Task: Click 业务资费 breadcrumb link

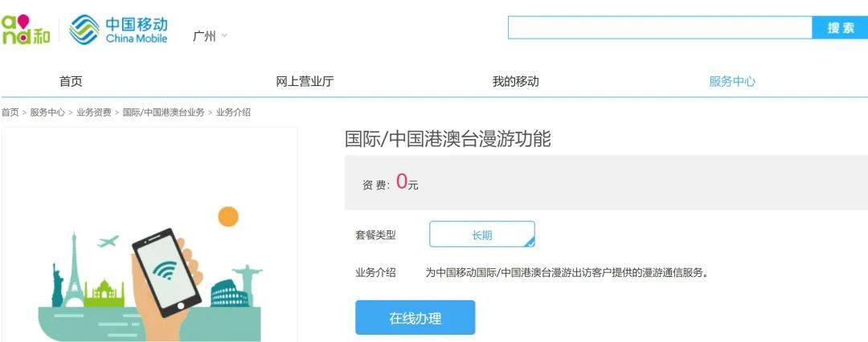Action: point(94,112)
